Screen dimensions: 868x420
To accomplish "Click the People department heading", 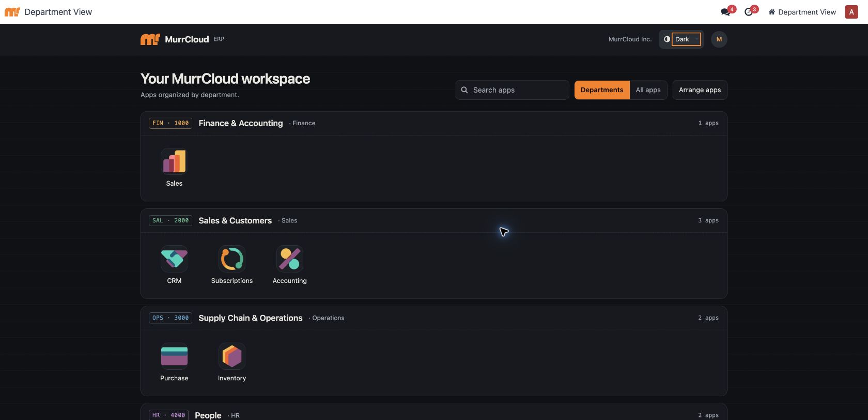I will click(208, 415).
